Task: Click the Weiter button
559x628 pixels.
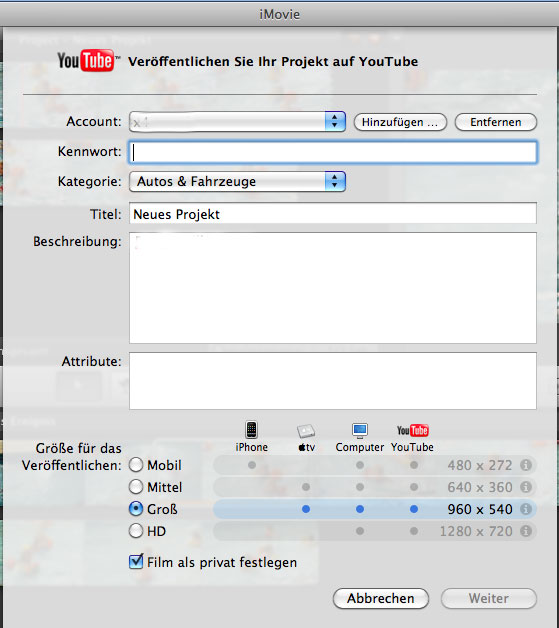Action: pos(489,598)
